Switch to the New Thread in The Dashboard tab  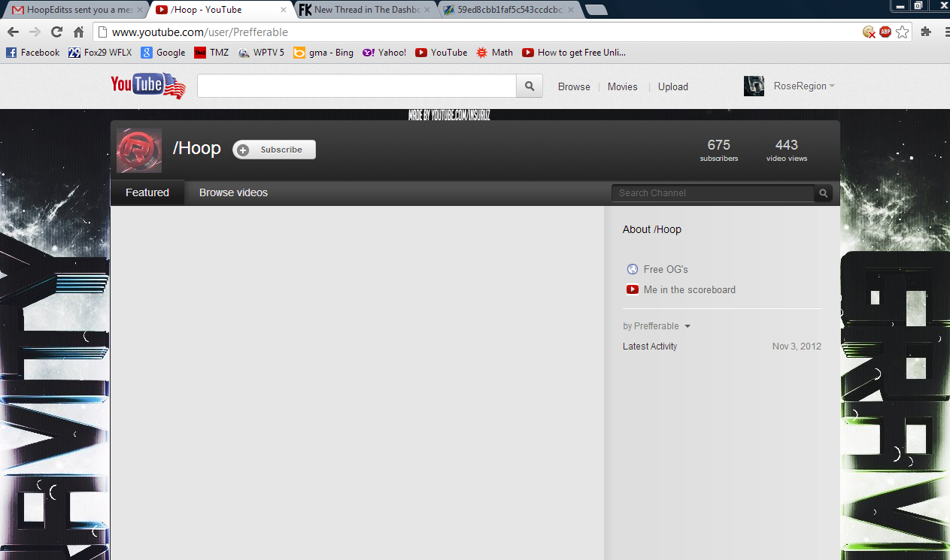coord(365,10)
